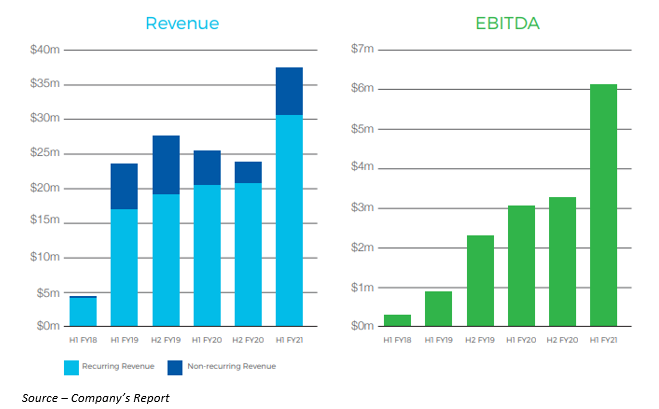This screenshot has width=659, height=409.
Task: Click H1 FY21 non-recurring revenue dark-blue segment
Action: coord(289,91)
